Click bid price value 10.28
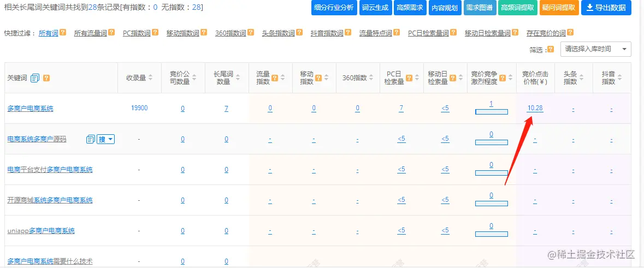Viewport: 644px width, 269px height. (x=535, y=108)
